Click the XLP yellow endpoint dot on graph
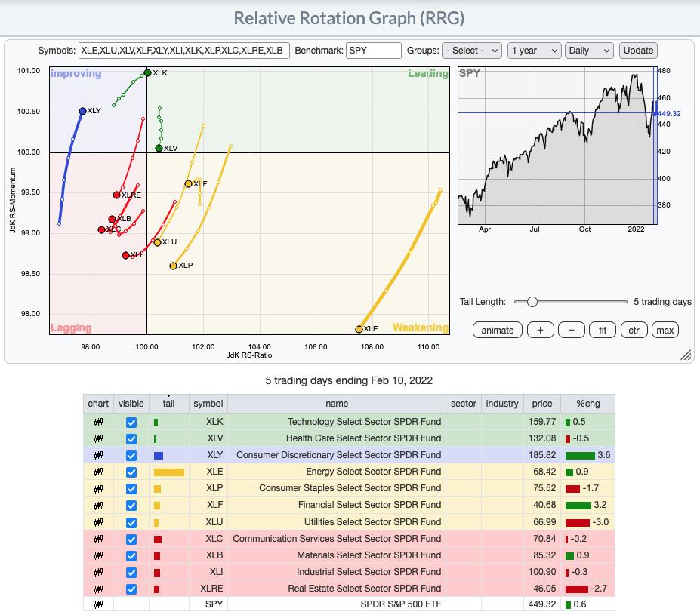This screenshot has height=615, width=700. (173, 266)
